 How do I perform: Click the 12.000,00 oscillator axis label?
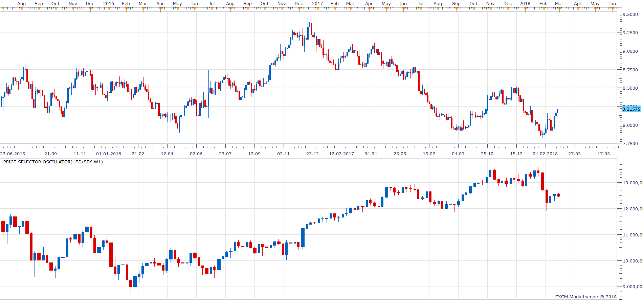tap(633, 209)
